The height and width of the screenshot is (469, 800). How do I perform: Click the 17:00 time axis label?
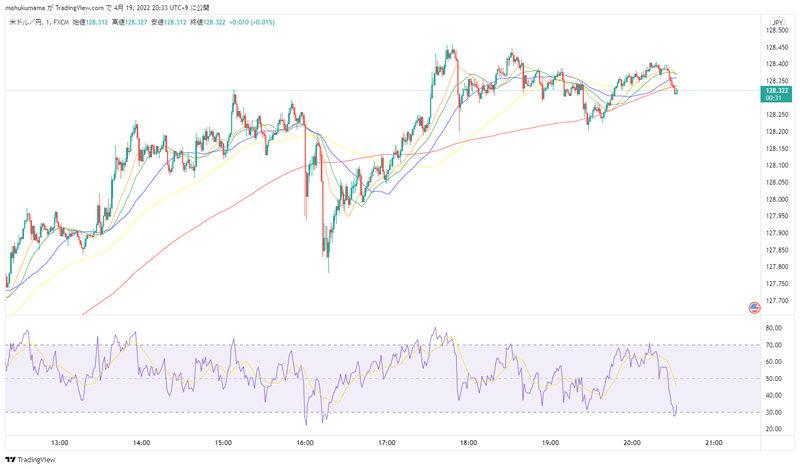coord(387,443)
